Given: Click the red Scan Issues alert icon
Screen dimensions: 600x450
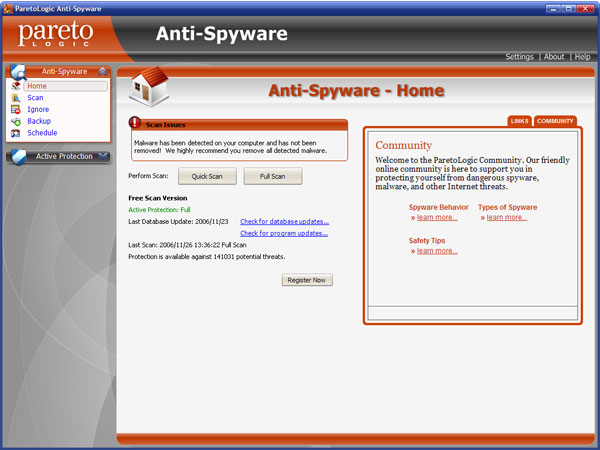Looking at the screenshot, I should coord(135,122).
